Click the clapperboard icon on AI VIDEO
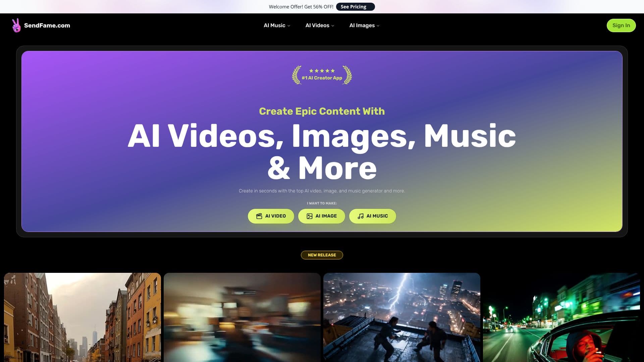Screen dimensions: 644x362 tap(259, 216)
